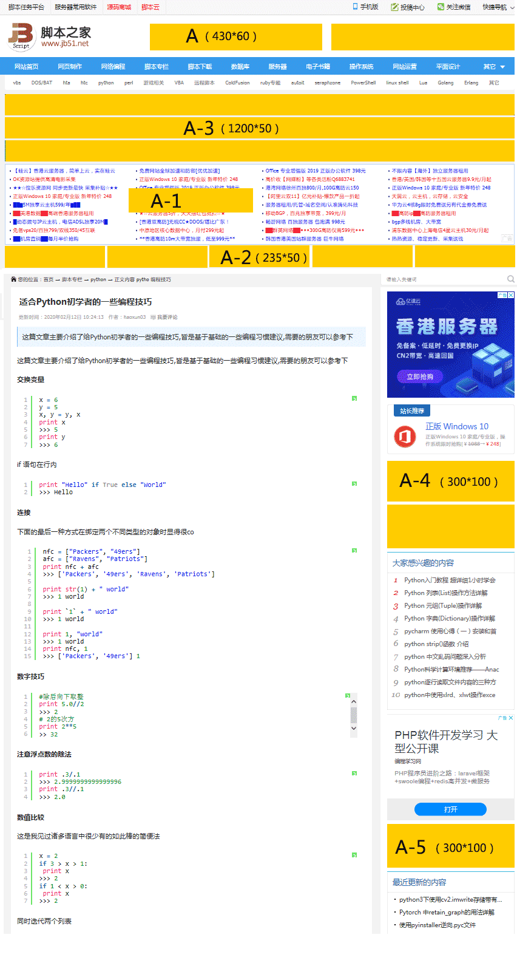Click the mobile phone icon for 手机版
This screenshot has width=517, height=980.
click(356, 7)
